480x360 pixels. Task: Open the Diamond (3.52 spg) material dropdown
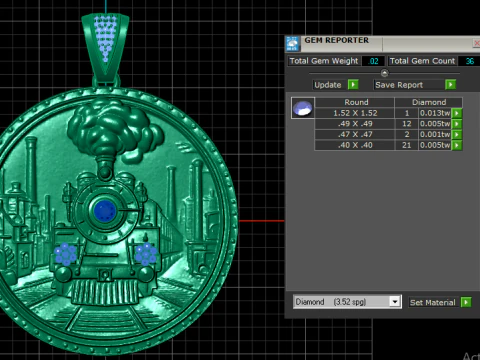347,302
